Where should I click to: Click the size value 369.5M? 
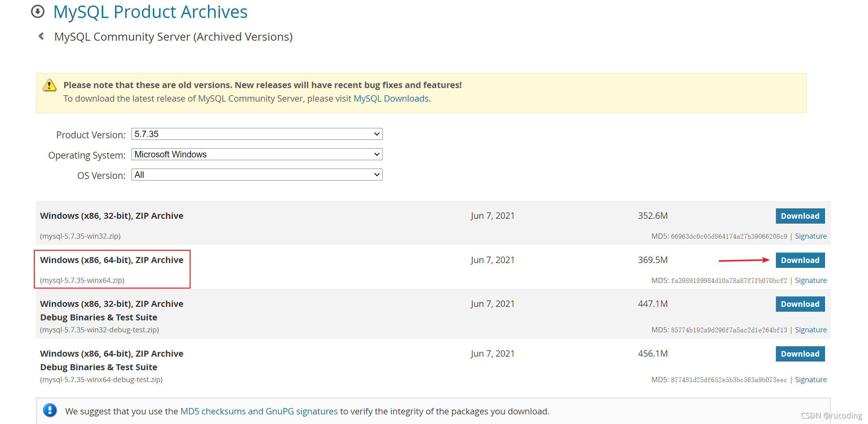click(x=653, y=260)
